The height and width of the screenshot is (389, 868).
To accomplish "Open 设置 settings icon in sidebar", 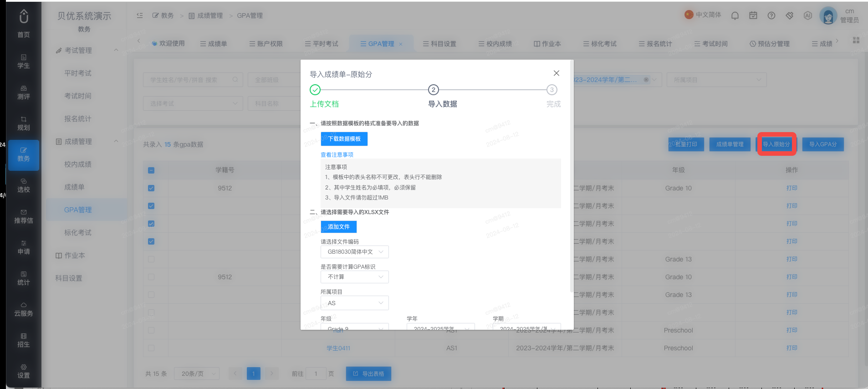I will [24, 371].
